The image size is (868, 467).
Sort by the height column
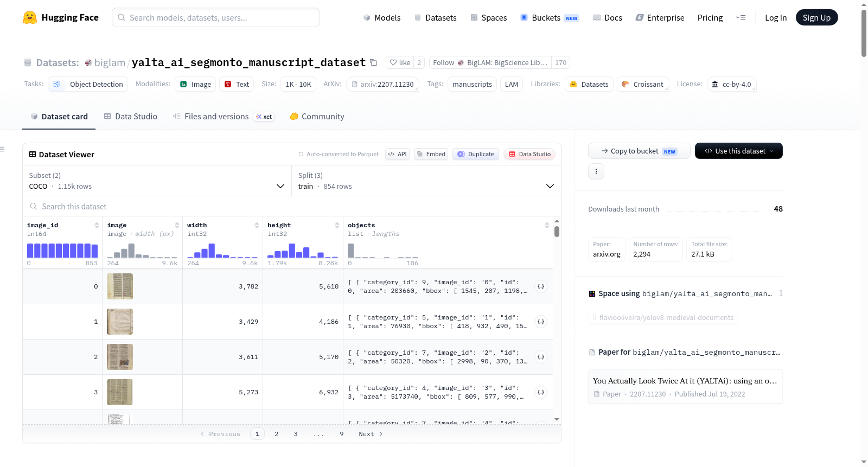pos(337,225)
